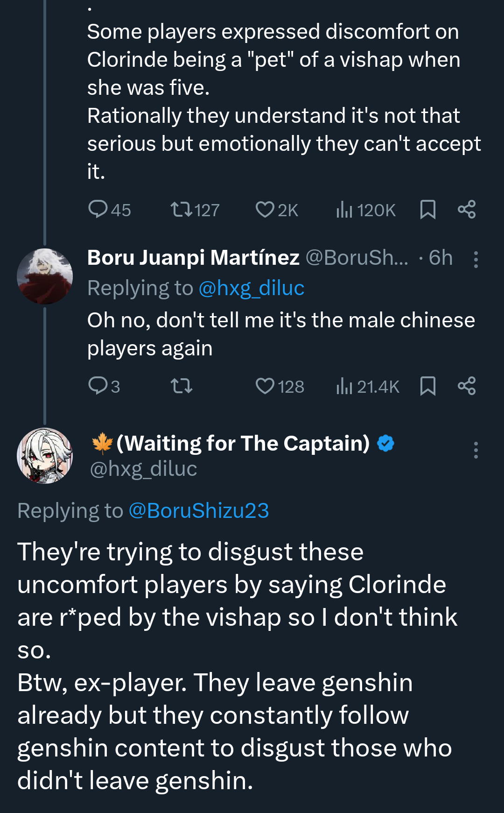
Task: Bookmark Boru Juanpi Martínez's reply
Action: pos(427,386)
